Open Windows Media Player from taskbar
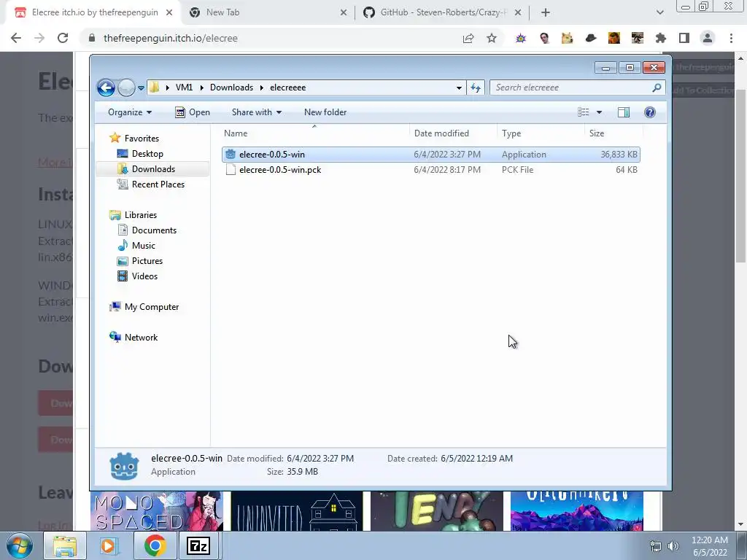 (x=108, y=545)
